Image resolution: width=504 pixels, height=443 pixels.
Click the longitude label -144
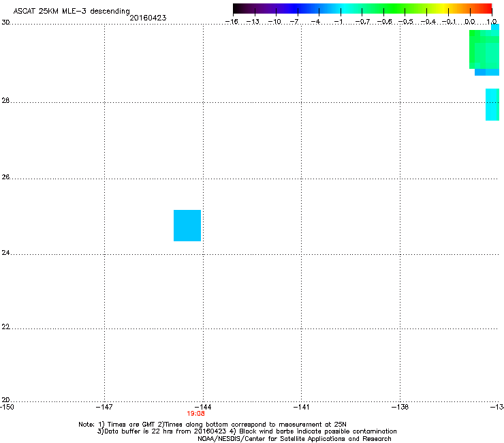(203, 407)
